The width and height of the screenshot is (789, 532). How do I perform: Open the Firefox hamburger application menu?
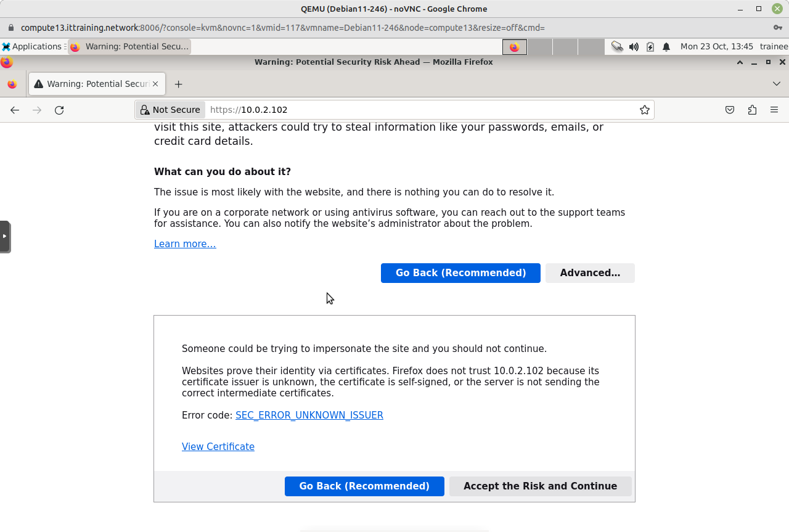pyautogui.click(x=774, y=110)
